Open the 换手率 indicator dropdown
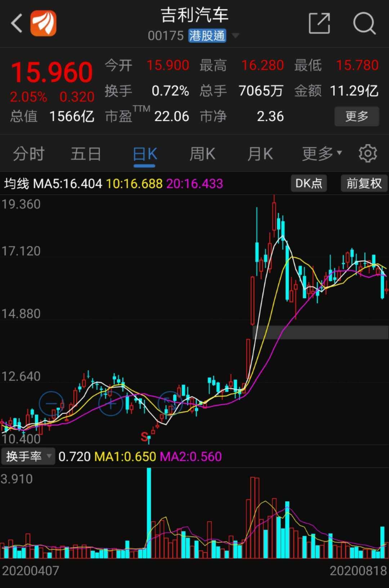389x588 pixels. coord(28,457)
